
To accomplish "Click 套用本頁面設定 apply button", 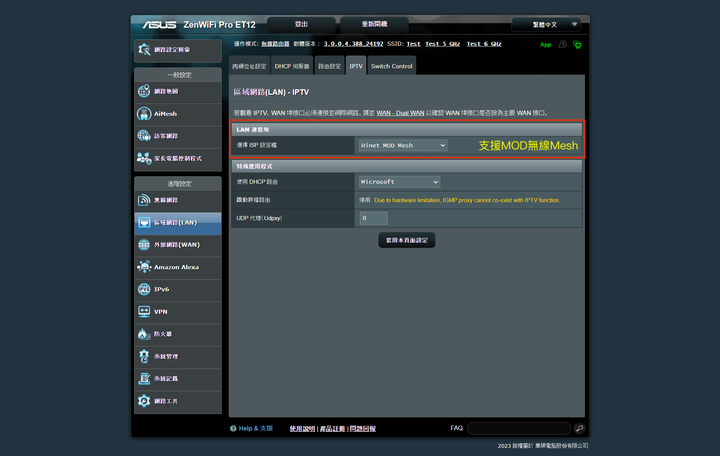I will [x=407, y=240].
